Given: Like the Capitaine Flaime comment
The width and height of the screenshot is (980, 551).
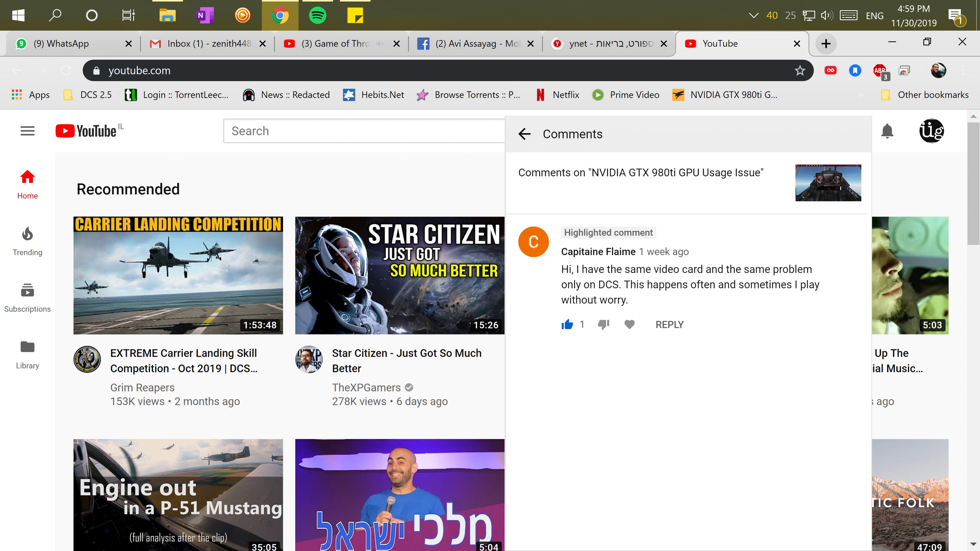Looking at the screenshot, I should 567,324.
